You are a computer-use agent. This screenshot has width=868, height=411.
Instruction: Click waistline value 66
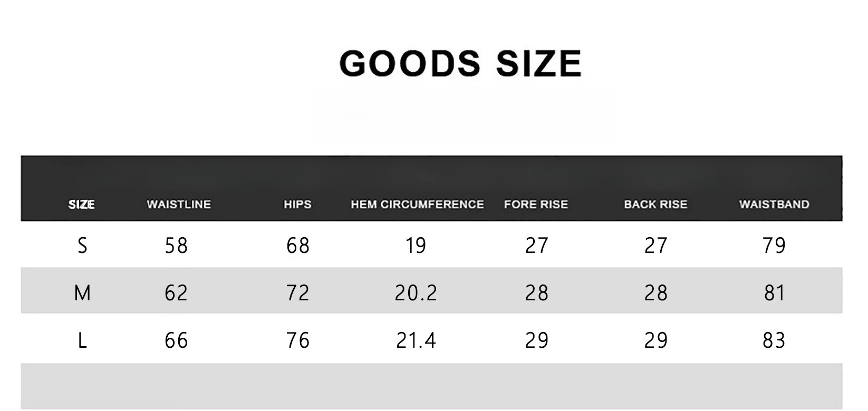[x=176, y=340]
